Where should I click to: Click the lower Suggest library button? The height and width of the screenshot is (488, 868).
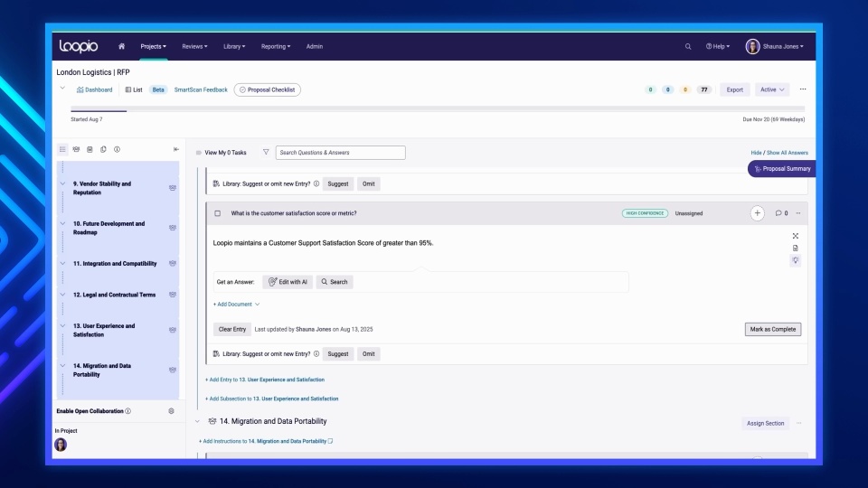(x=337, y=354)
